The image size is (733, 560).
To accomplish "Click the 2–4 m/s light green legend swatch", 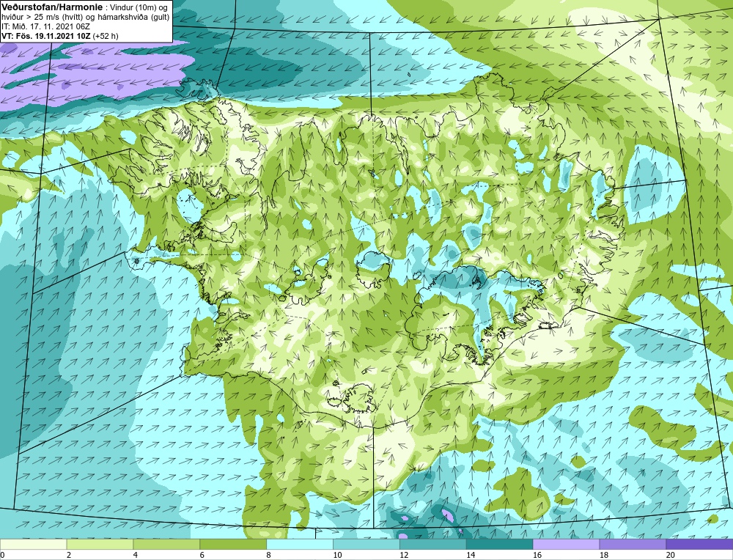I will tap(100, 544).
